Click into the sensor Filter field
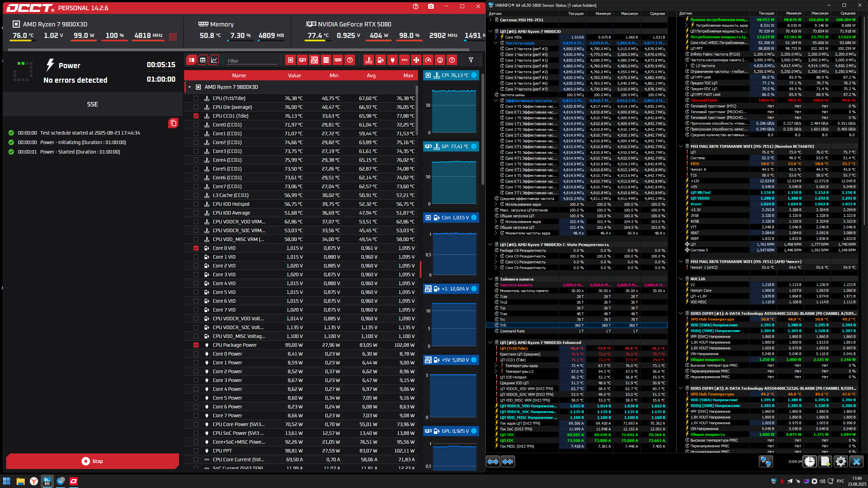Screen dimensions: 868x488 (x=252, y=61)
